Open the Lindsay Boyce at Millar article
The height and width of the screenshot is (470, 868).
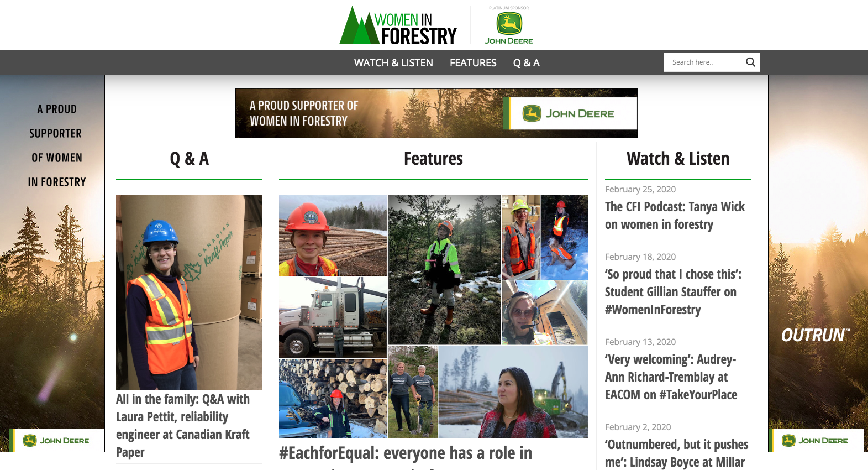(676, 453)
